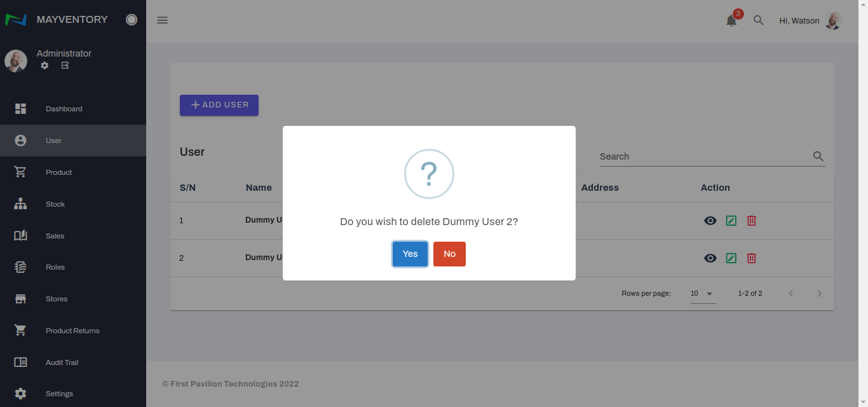Open administrator settings gear icon
This screenshot has width=868, height=407.
(44, 66)
